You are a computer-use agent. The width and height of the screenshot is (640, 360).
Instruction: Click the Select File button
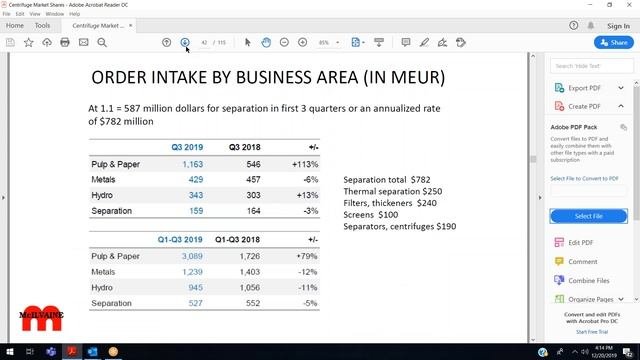click(589, 216)
